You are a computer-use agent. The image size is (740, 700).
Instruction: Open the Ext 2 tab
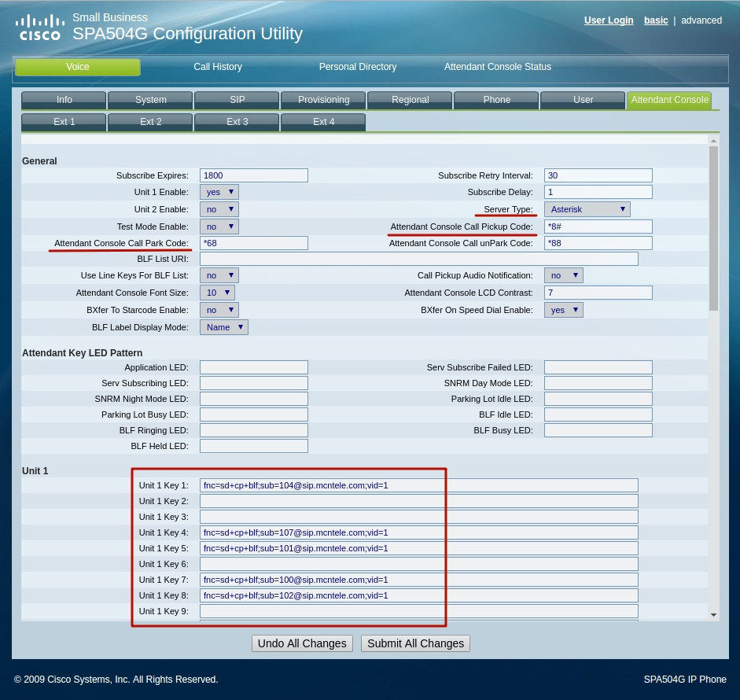[150, 122]
